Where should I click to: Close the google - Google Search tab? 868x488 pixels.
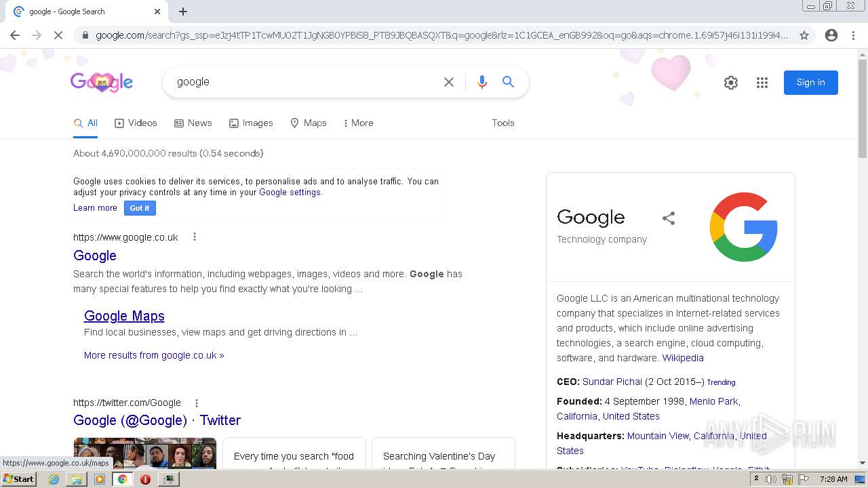tap(157, 12)
